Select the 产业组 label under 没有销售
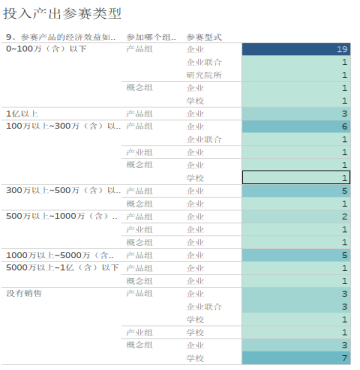This screenshot has height=370, width=360. coord(139,332)
